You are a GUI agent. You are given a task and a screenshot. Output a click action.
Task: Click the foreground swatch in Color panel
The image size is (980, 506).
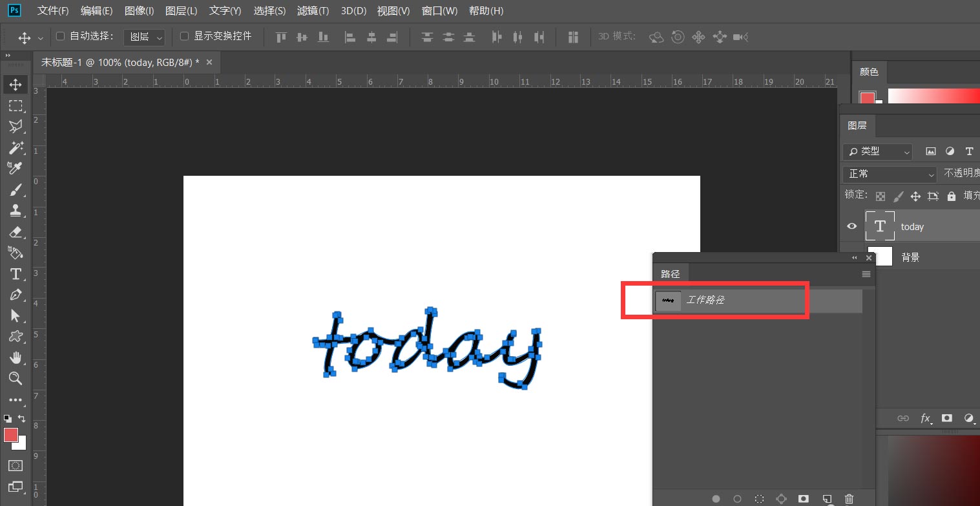(x=867, y=98)
